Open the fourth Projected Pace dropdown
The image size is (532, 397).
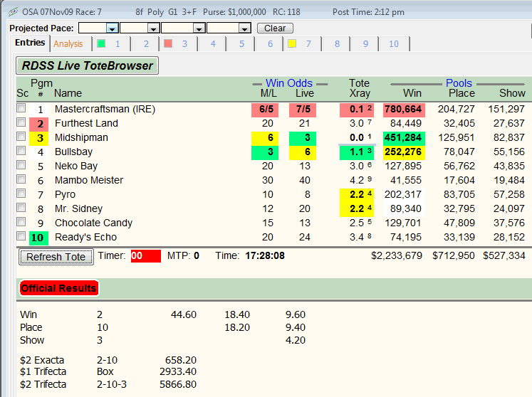[x=244, y=28]
